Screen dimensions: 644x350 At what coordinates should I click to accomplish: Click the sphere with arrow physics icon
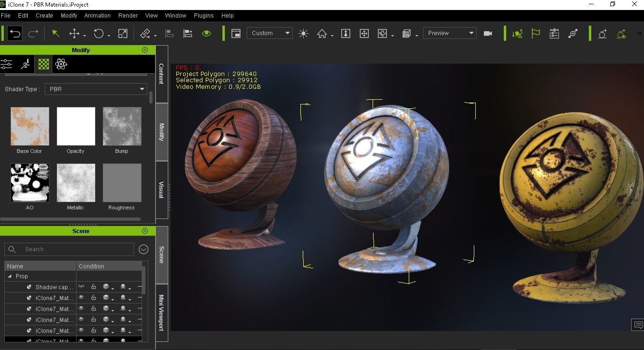click(x=602, y=33)
